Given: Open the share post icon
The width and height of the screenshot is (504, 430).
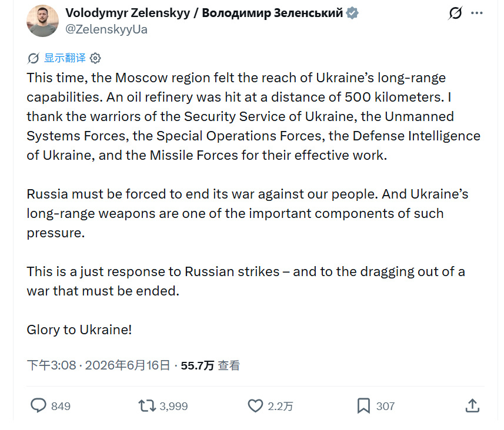Looking at the screenshot, I should pyautogui.click(x=472, y=405).
